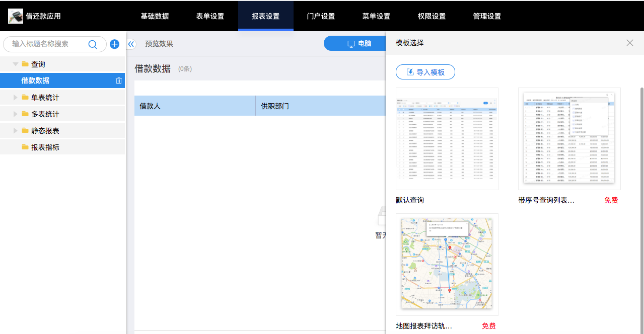Select the 报表设置 tab
The width and height of the screenshot is (644, 334).
click(x=265, y=16)
